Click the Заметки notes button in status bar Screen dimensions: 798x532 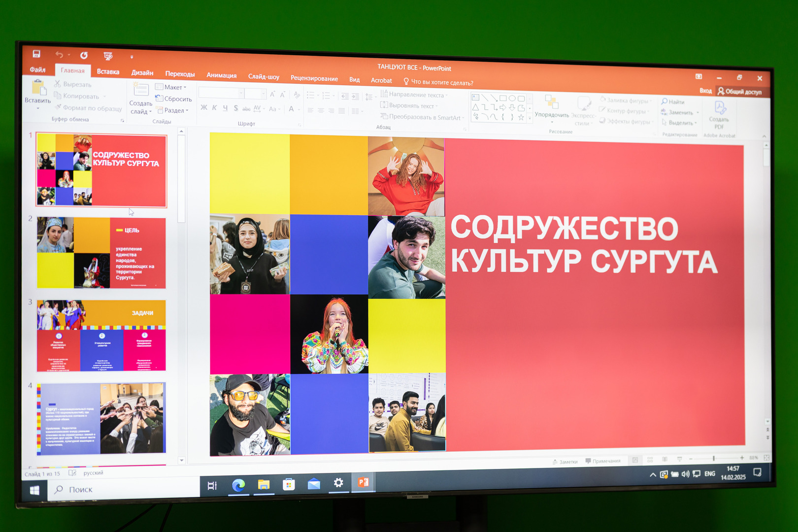[x=565, y=462]
